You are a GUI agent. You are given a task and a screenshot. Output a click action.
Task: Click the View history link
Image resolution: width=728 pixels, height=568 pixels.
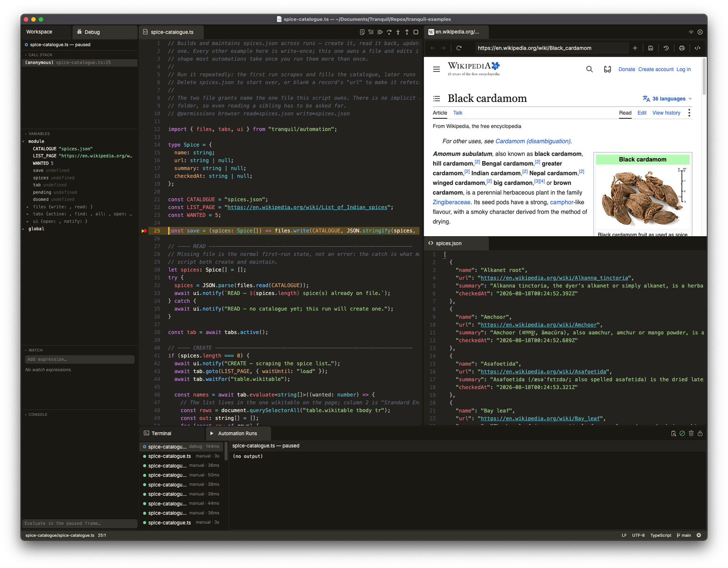coord(666,113)
